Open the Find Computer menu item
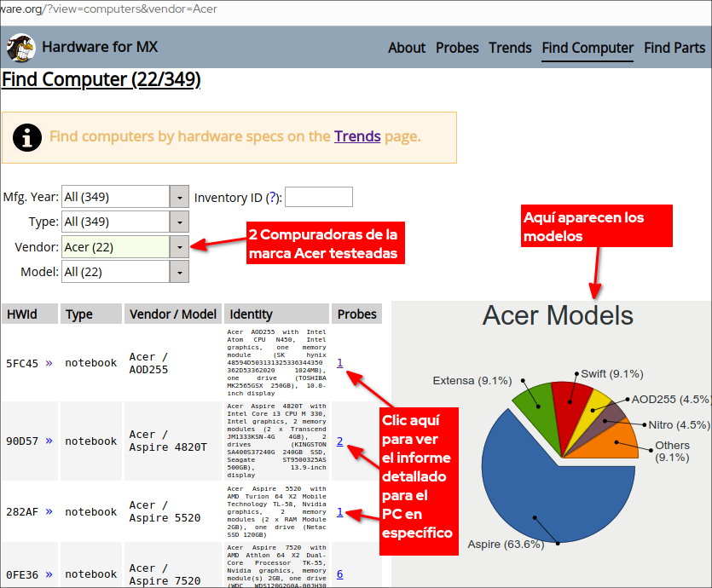The height and width of the screenshot is (588, 712). (588, 48)
